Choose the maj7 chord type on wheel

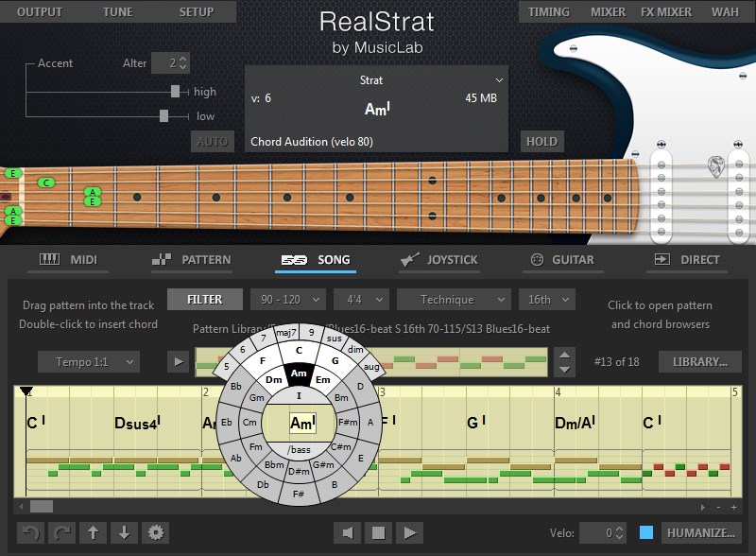pyautogui.click(x=286, y=333)
